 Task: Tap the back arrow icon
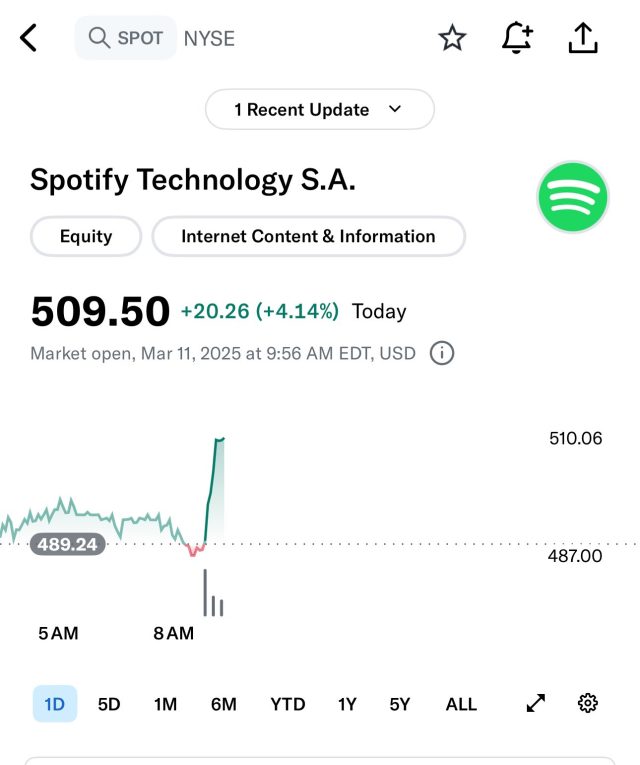click(x=29, y=38)
